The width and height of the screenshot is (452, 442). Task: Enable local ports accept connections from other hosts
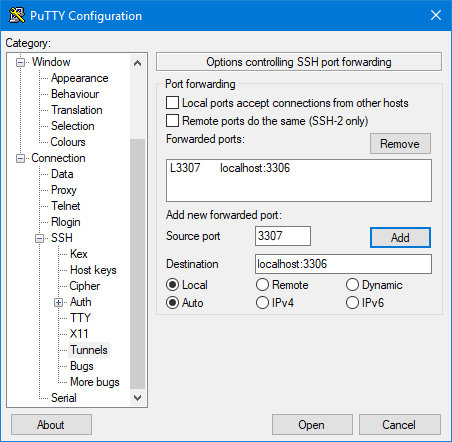(172, 103)
